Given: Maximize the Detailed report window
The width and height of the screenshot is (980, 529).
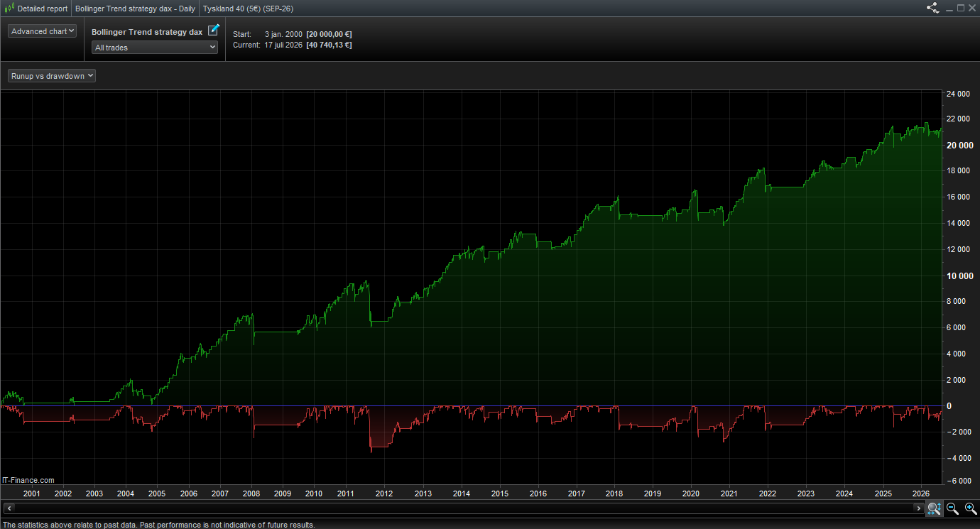Looking at the screenshot, I should pos(961,9).
